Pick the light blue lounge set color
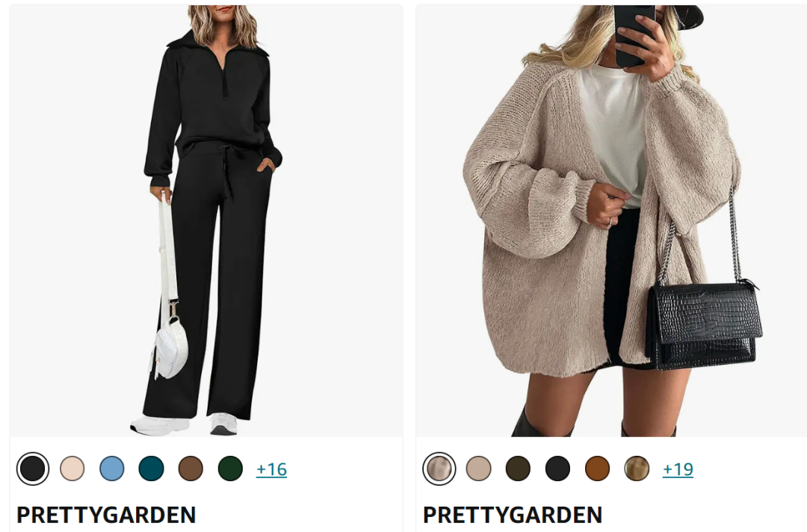Screen dimensions: 807x532 pyautogui.click(x=111, y=468)
